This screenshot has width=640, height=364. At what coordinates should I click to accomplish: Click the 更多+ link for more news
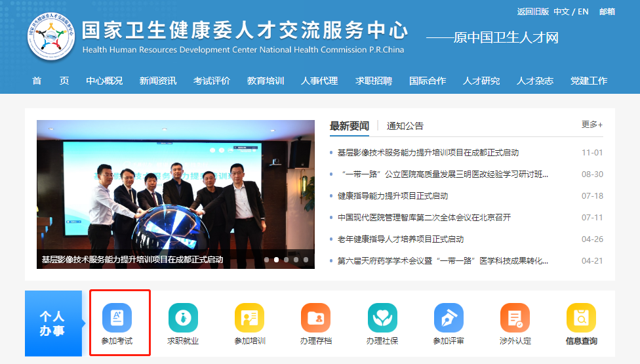click(x=591, y=125)
